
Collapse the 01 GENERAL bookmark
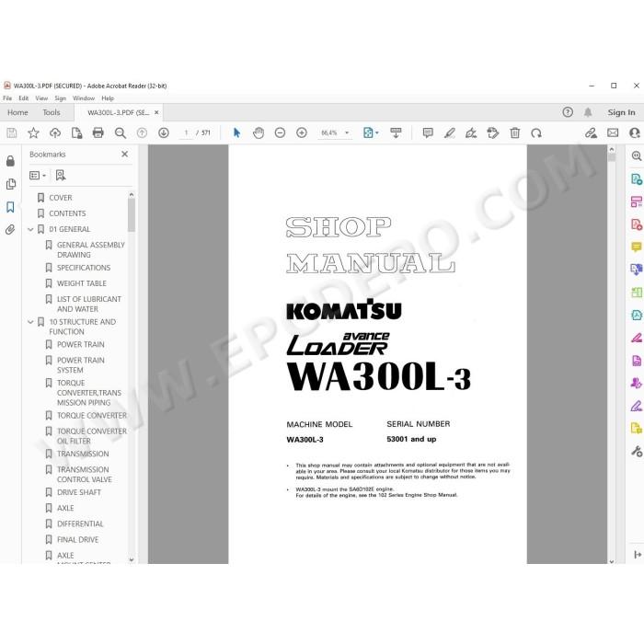pos(30,230)
